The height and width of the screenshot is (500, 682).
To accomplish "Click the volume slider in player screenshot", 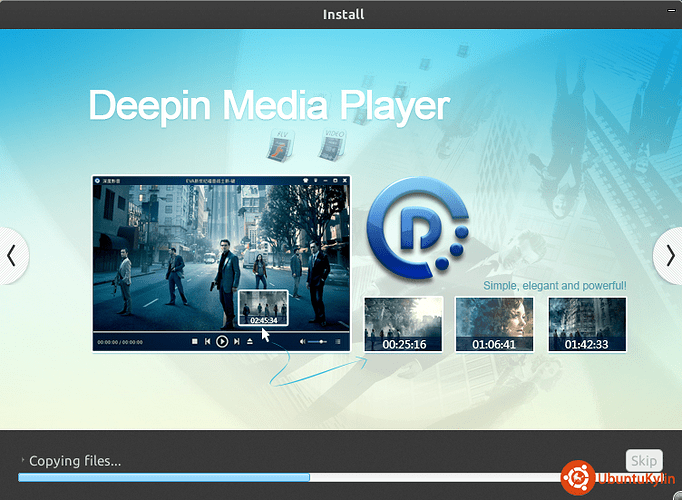I will [x=318, y=342].
